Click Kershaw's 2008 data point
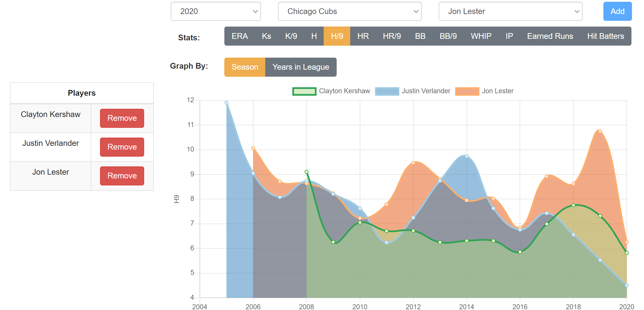 click(306, 172)
